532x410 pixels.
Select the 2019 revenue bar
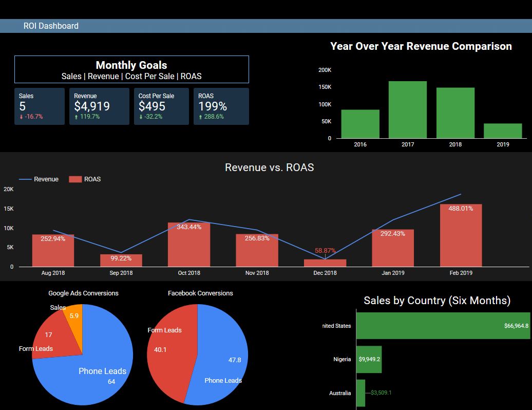point(503,131)
